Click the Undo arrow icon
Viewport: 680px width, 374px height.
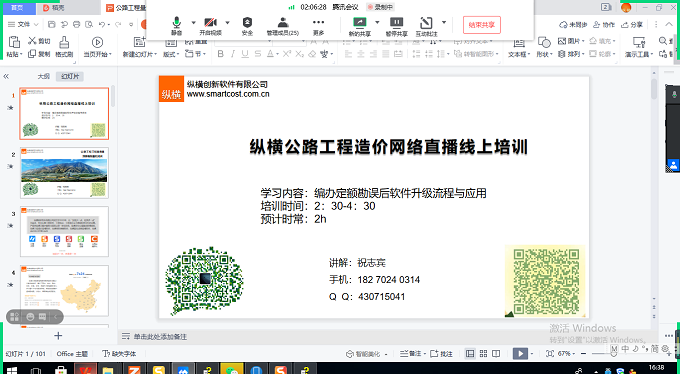(101, 24)
